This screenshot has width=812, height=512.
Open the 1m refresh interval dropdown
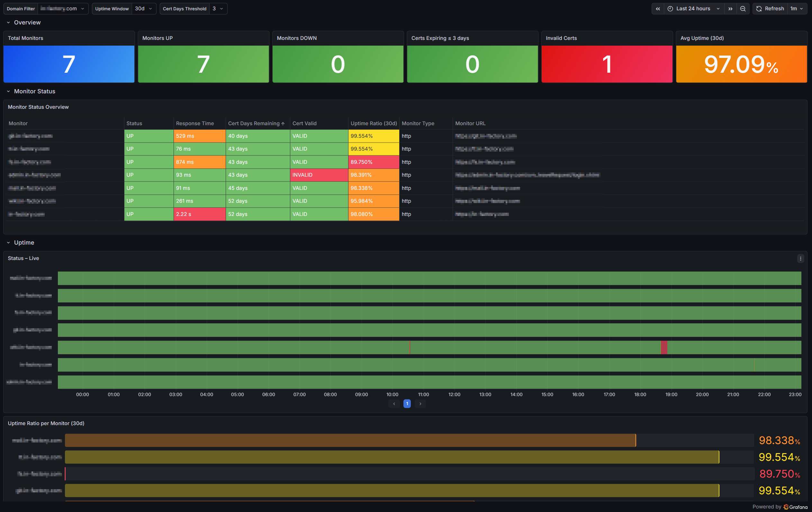coord(797,9)
